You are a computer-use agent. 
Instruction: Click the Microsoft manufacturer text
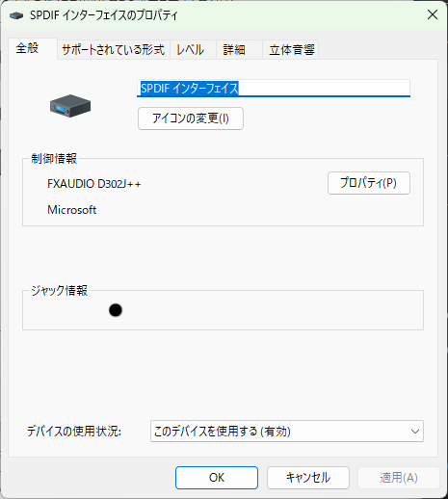(x=72, y=210)
